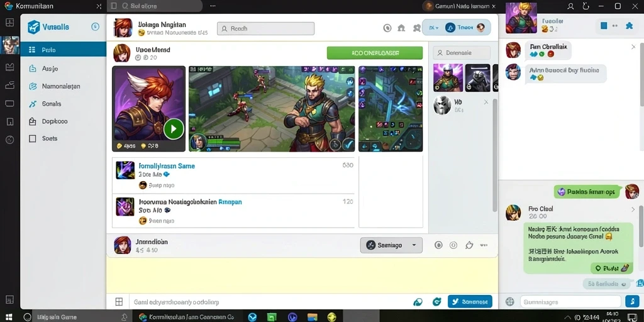Click the Pluiat button in green message
Image resolution: width=644 pixels, height=322 pixels.
click(610, 268)
